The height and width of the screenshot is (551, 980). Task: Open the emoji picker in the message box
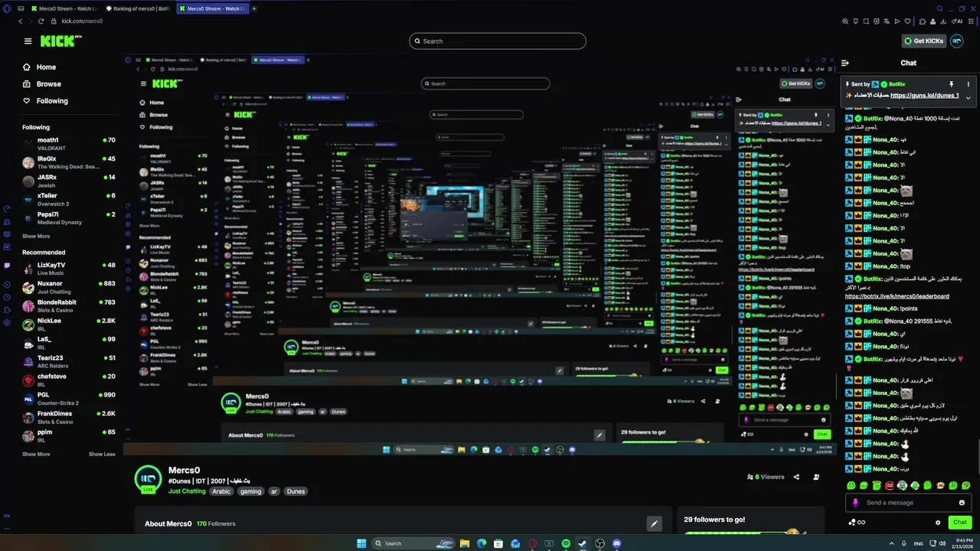click(x=962, y=503)
